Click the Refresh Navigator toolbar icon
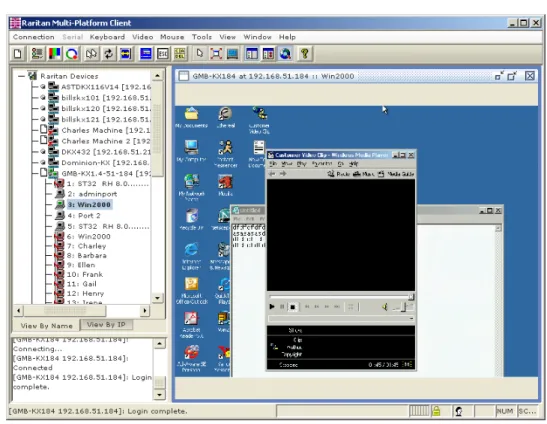 (268, 54)
